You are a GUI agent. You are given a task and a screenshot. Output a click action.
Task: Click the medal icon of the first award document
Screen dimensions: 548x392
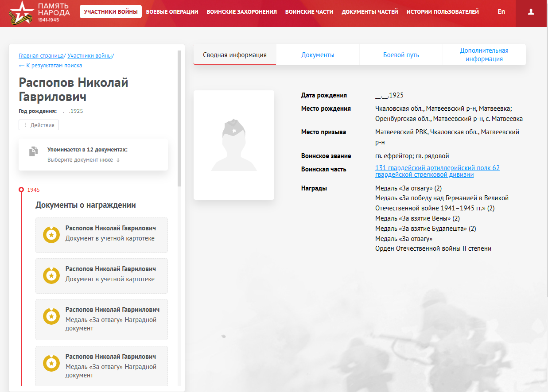[51, 235]
